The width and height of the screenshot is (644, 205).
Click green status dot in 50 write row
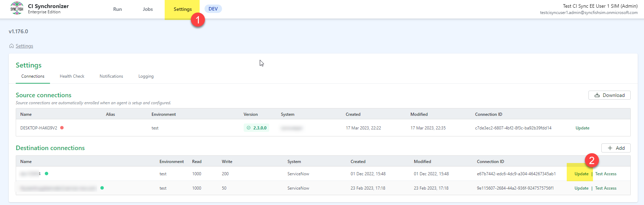coord(102,188)
